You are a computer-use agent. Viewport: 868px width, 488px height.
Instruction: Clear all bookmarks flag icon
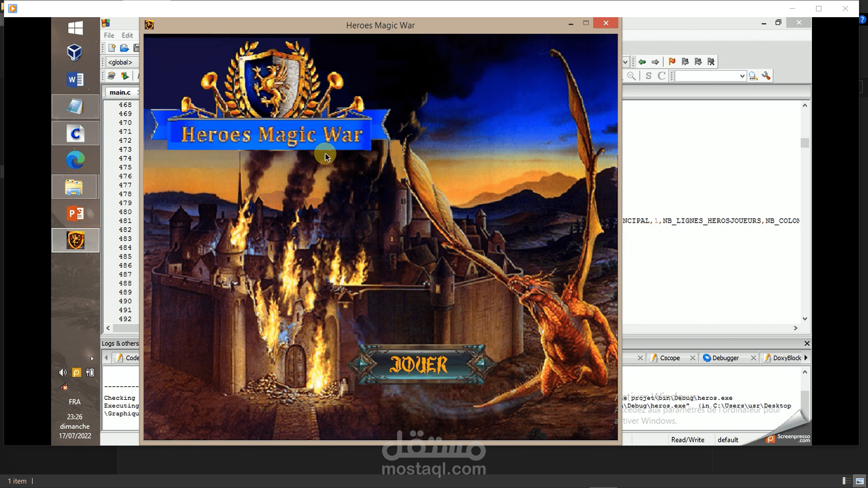point(711,62)
